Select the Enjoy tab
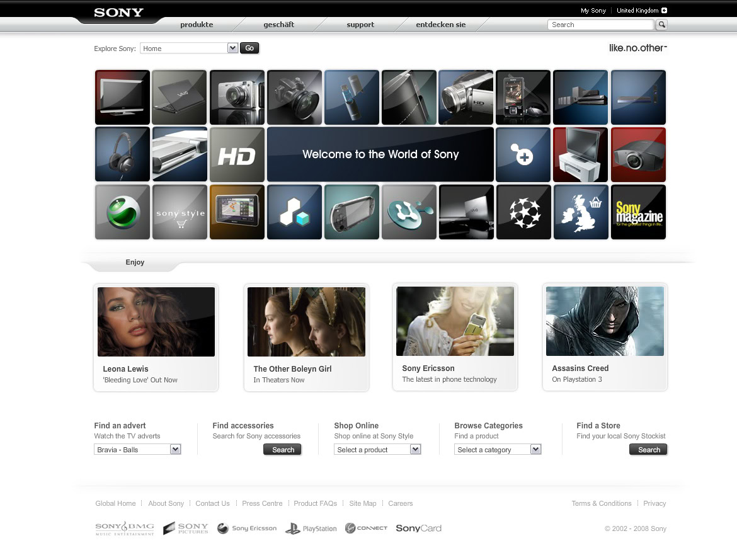The height and width of the screenshot is (560, 737). pyautogui.click(x=135, y=263)
